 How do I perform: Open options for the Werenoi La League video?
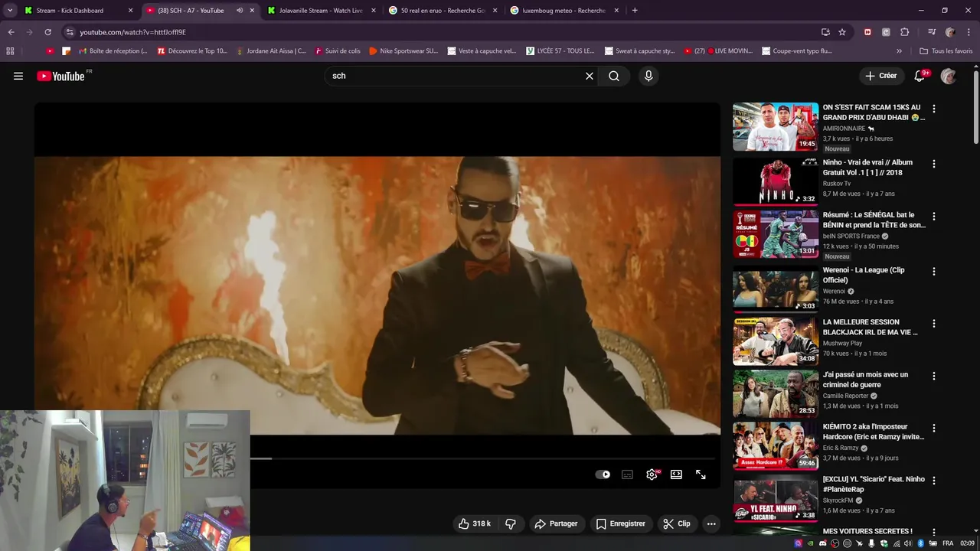tap(933, 271)
